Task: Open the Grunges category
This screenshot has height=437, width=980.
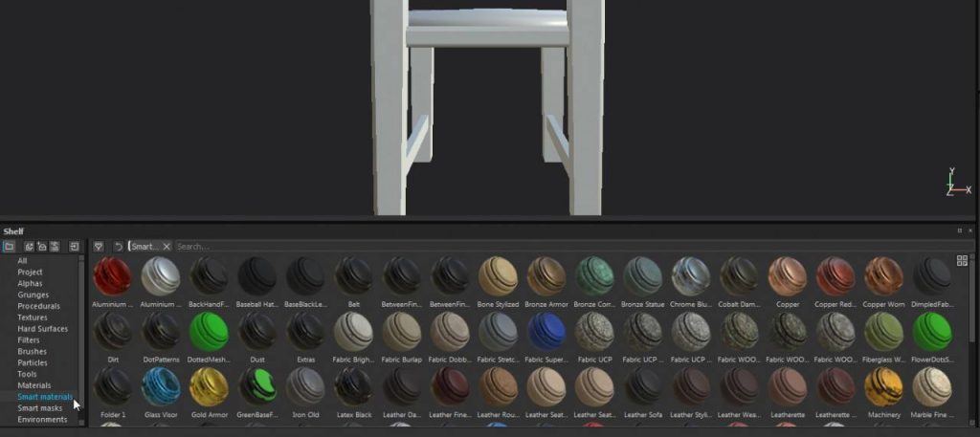Action: click(33, 295)
